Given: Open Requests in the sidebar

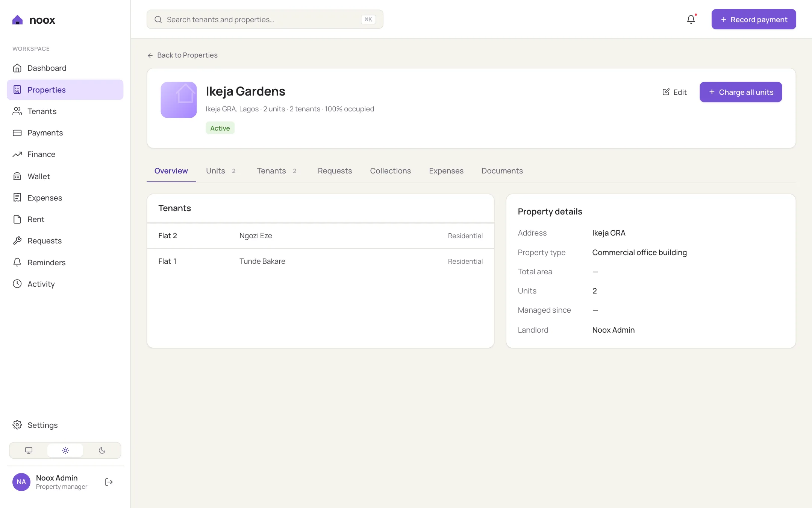Looking at the screenshot, I should pyautogui.click(x=65, y=241).
